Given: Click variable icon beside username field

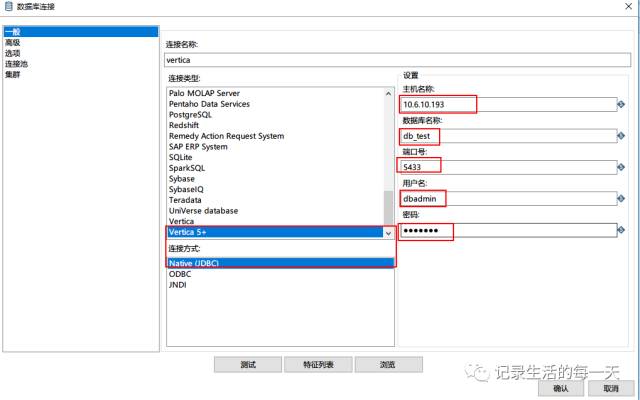Looking at the screenshot, I should tap(621, 199).
